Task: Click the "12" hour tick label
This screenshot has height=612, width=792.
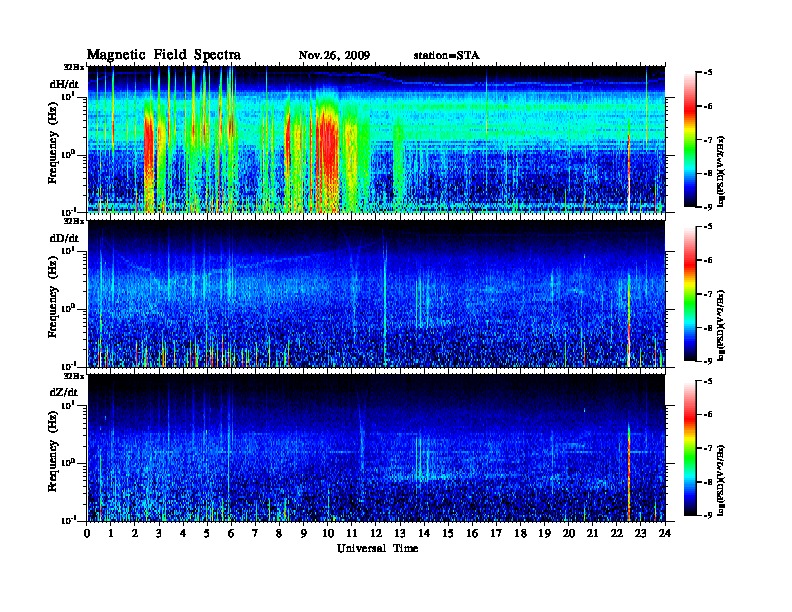Action: tap(375, 533)
